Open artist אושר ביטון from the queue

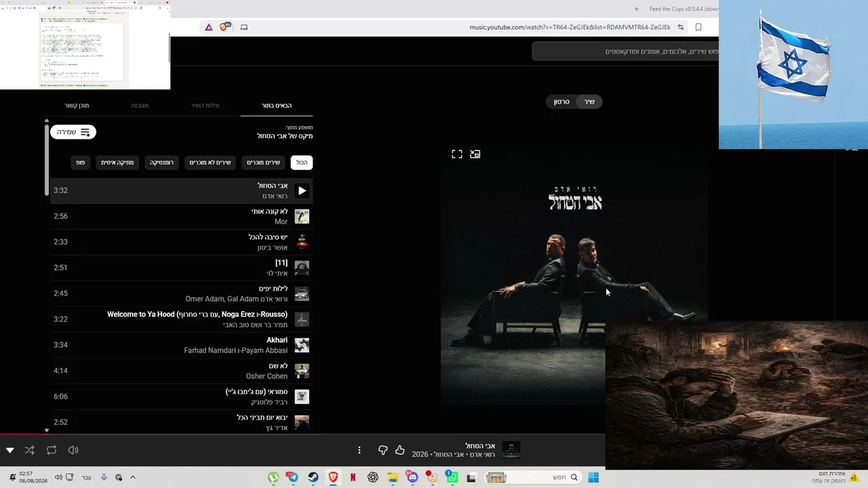(x=273, y=247)
